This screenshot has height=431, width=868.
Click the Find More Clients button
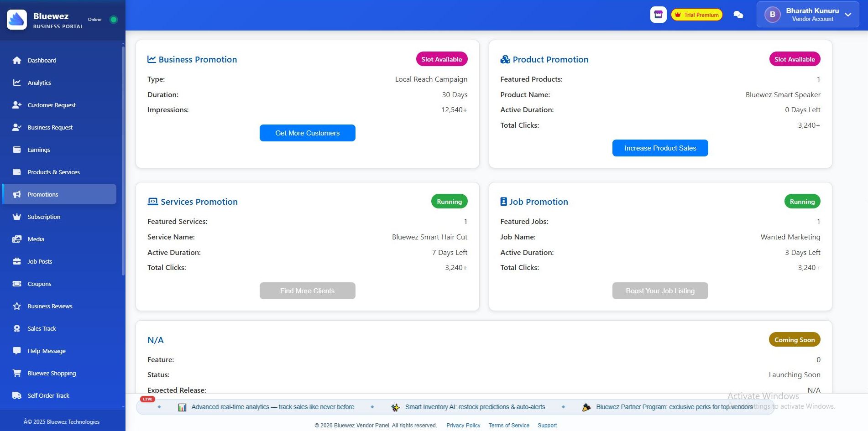(x=308, y=291)
